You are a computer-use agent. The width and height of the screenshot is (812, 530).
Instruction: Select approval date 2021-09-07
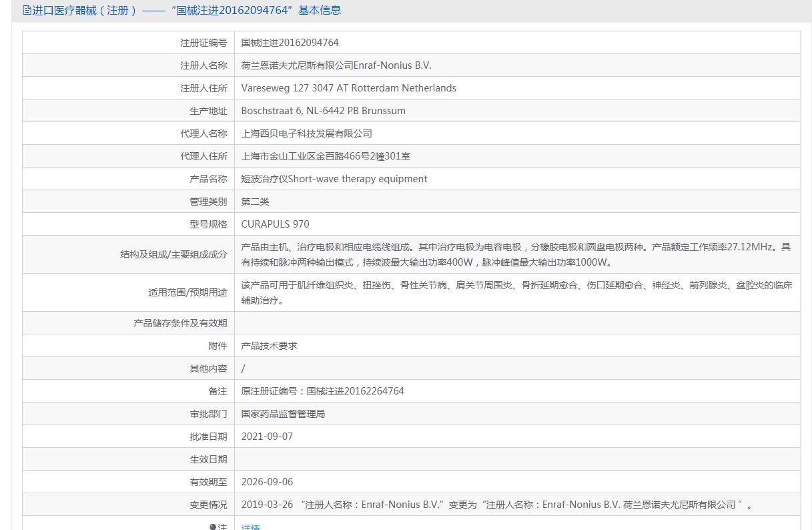(x=268, y=437)
